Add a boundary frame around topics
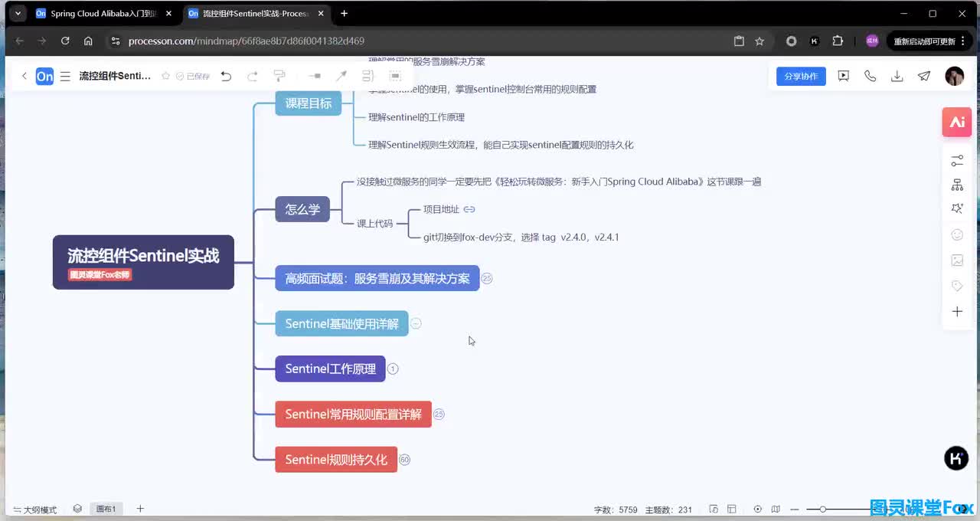 click(x=395, y=76)
